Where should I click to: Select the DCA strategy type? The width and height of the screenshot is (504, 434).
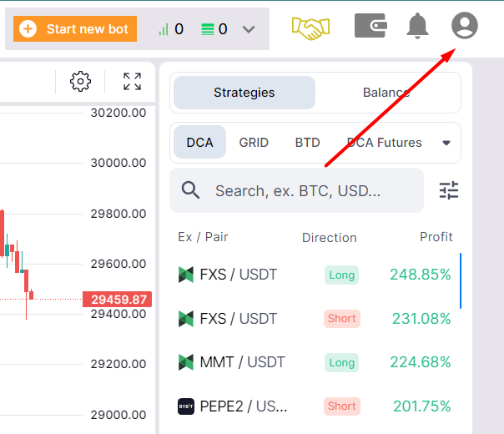[199, 143]
